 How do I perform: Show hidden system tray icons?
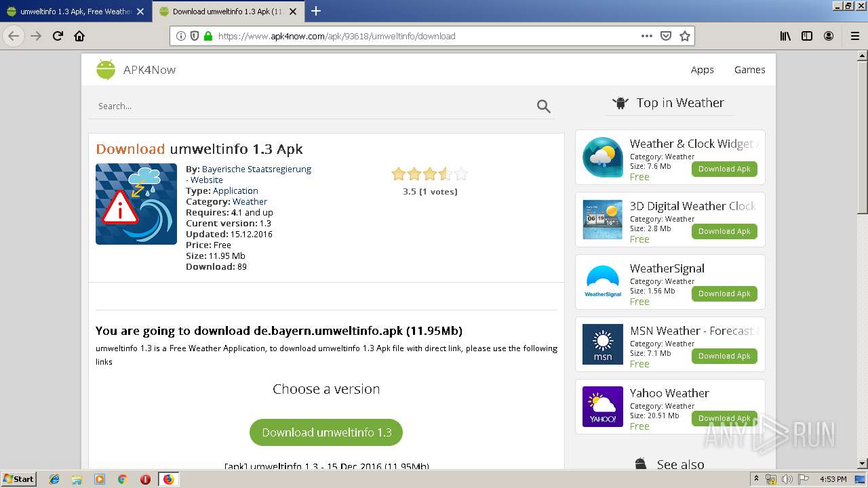point(756,479)
